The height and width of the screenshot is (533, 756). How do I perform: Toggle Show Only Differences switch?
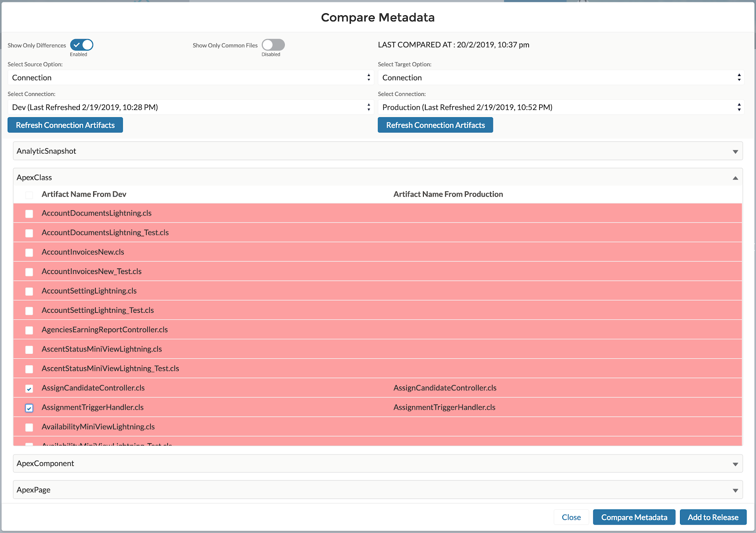click(82, 45)
